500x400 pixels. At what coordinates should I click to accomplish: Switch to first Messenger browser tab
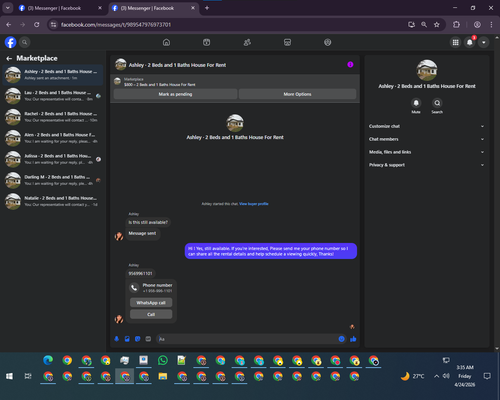pos(60,8)
